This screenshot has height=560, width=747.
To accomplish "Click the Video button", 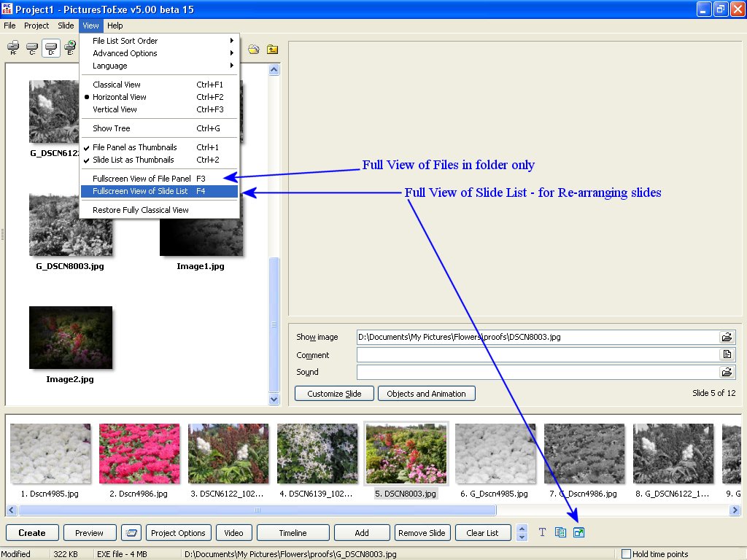I will (x=233, y=533).
